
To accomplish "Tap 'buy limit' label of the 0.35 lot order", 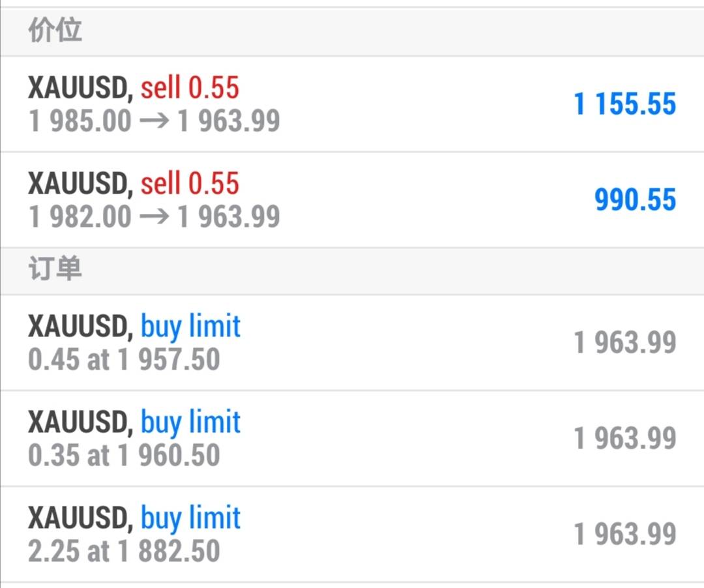I will (190, 422).
